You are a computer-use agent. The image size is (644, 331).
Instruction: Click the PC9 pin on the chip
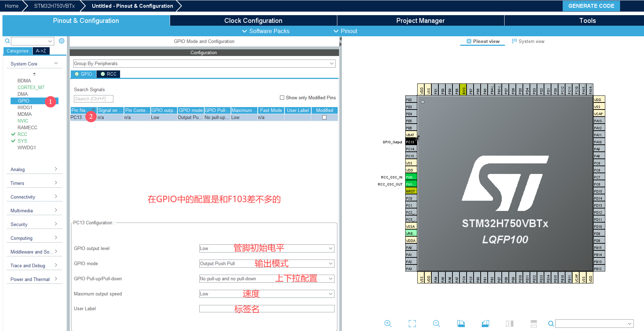click(x=599, y=163)
